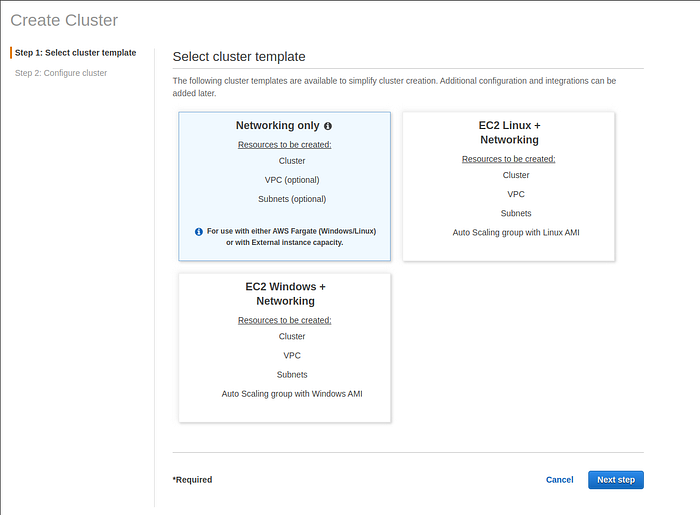The height and width of the screenshot is (515, 700).
Task: Click the info icon beside Networking only
Action: pyautogui.click(x=328, y=126)
